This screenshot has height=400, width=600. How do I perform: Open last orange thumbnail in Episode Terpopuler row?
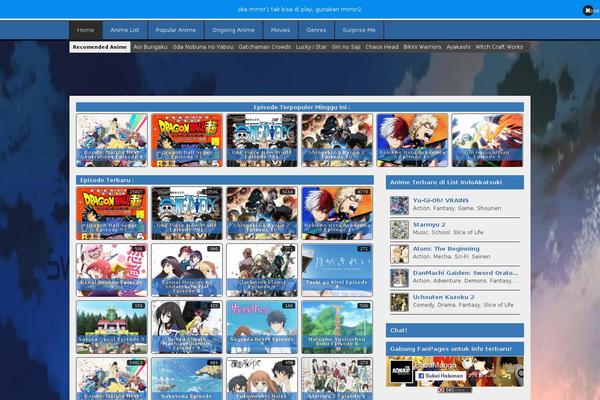click(x=487, y=140)
